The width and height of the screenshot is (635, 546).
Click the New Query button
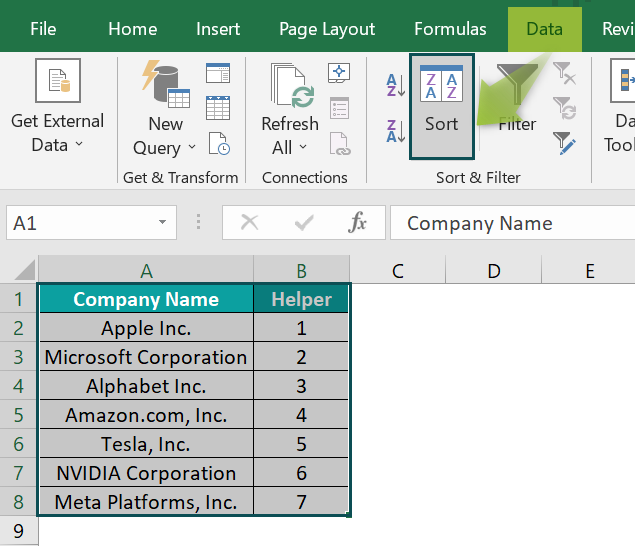pyautogui.click(x=165, y=109)
